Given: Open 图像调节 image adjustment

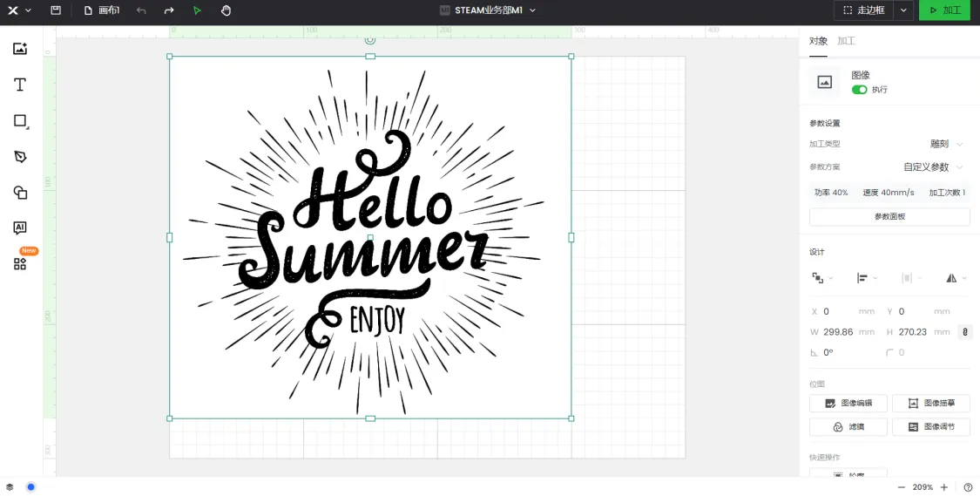Looking at the screenshot, I should (x=931, y=427).
